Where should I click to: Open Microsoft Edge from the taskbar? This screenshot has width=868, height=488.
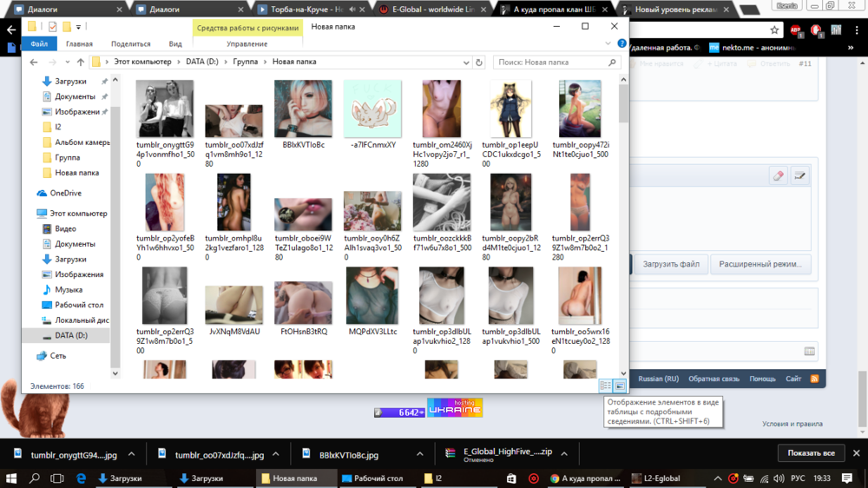81,478
